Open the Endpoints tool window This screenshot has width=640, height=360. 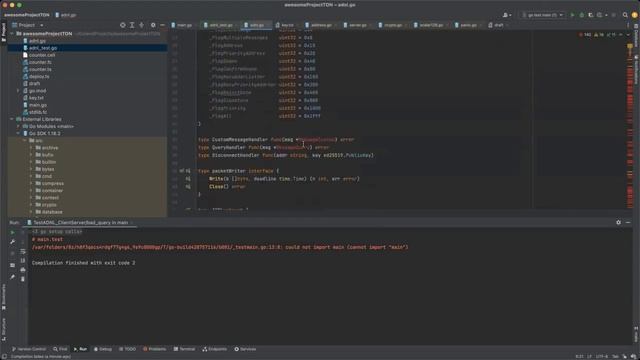(215, 349)
